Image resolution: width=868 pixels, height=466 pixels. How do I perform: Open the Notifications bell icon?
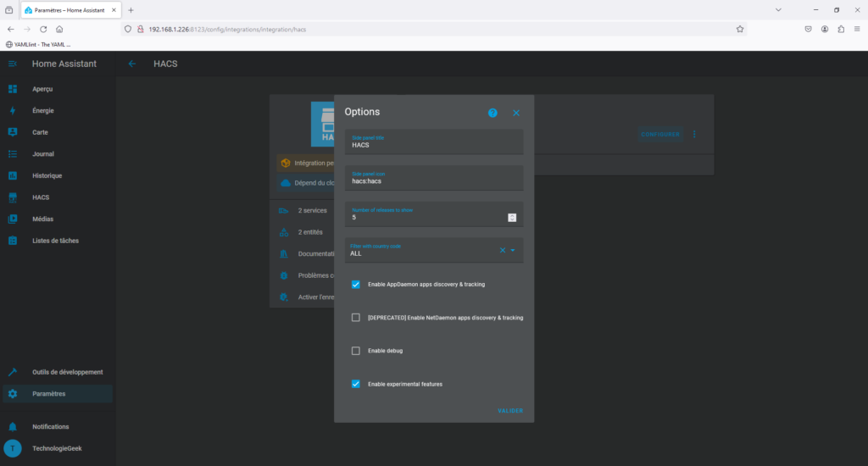[12, 427]
